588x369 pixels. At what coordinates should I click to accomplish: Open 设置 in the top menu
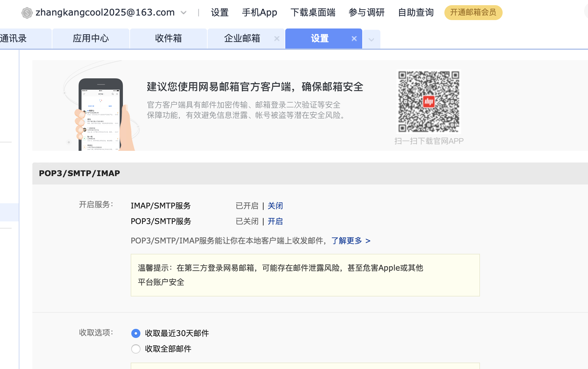[x=220, y=13]
